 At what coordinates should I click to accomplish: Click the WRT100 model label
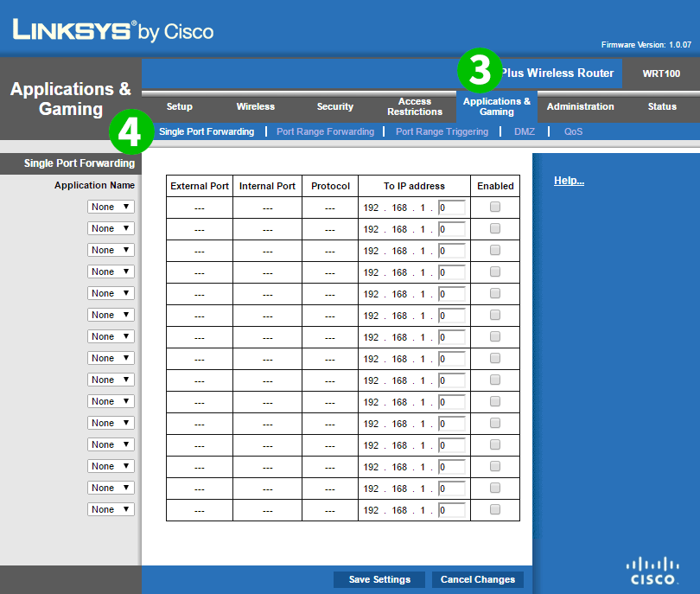(661, 73)
